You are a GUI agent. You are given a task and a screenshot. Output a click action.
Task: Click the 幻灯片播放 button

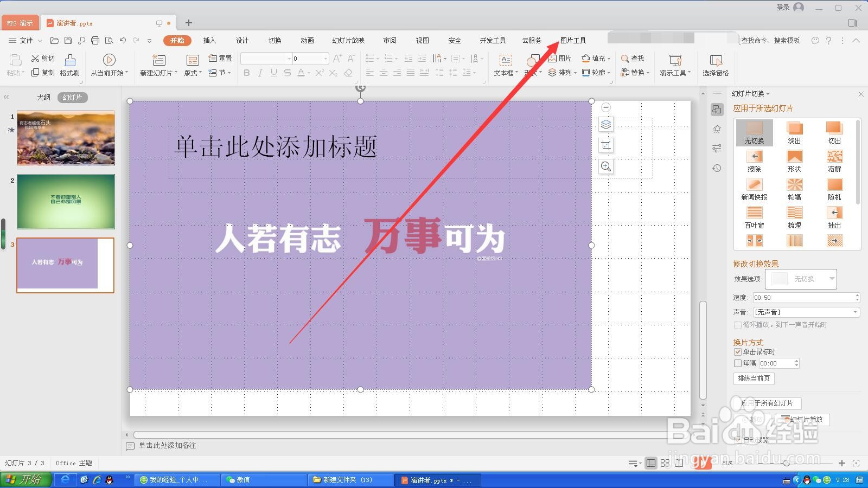[x=803, y=420]
